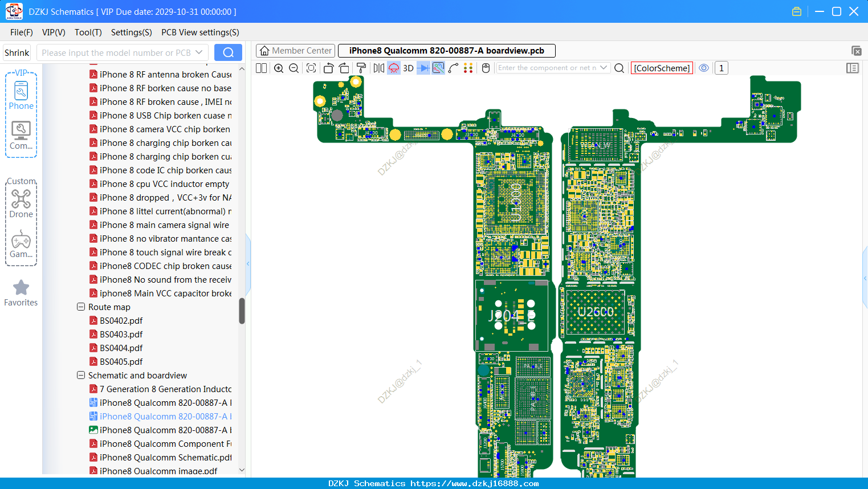This screenshot has height=489, width=868.
Task: Switch to 3D view
Action: (408, 68)
